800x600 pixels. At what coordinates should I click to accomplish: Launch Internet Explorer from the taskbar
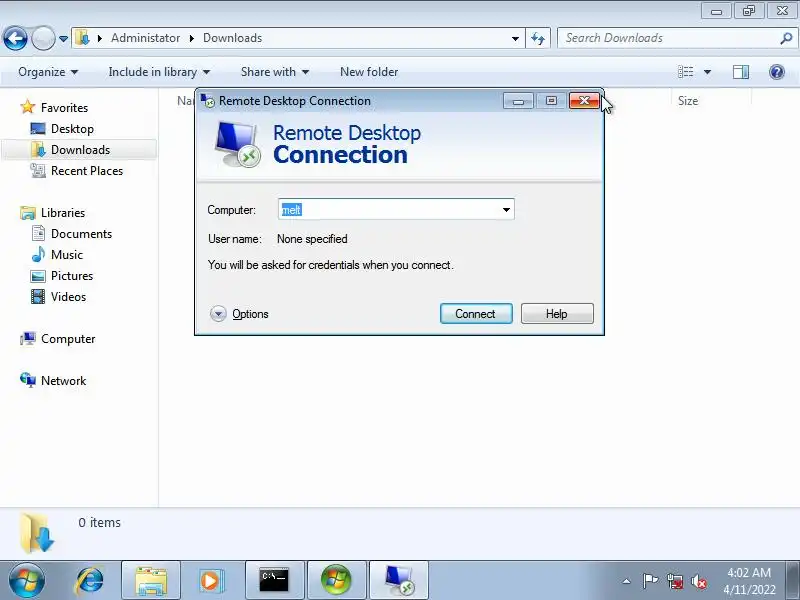[x=90, y=581]
